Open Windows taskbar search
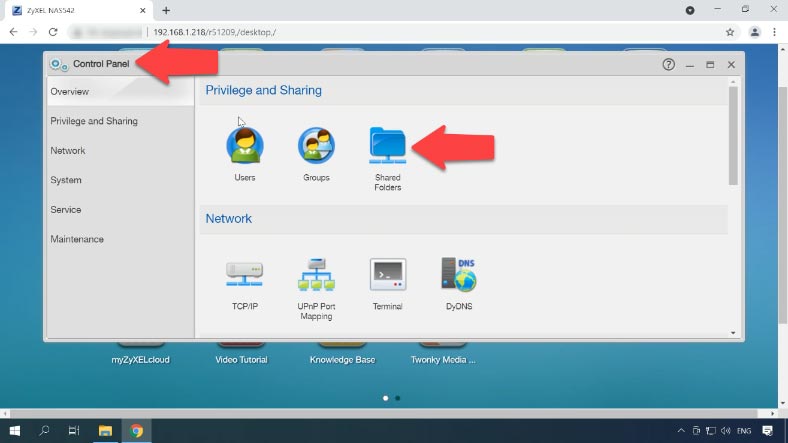The width and height of the screenshot is (788, 443). pos(44,430)
